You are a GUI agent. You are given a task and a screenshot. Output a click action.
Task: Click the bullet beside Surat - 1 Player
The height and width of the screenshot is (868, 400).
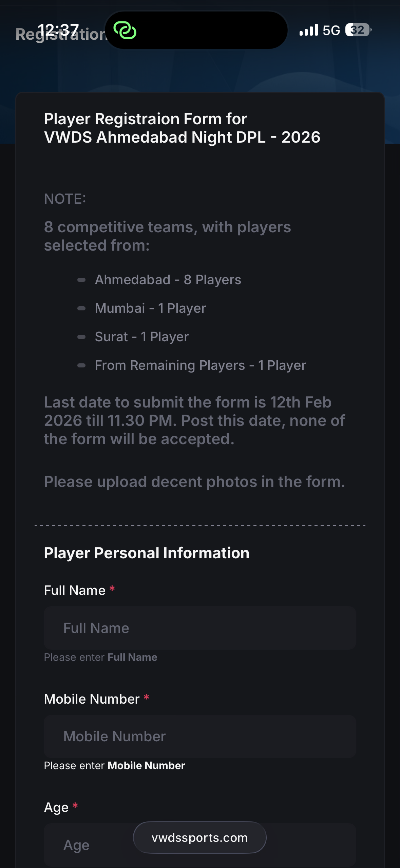point(81,337)
